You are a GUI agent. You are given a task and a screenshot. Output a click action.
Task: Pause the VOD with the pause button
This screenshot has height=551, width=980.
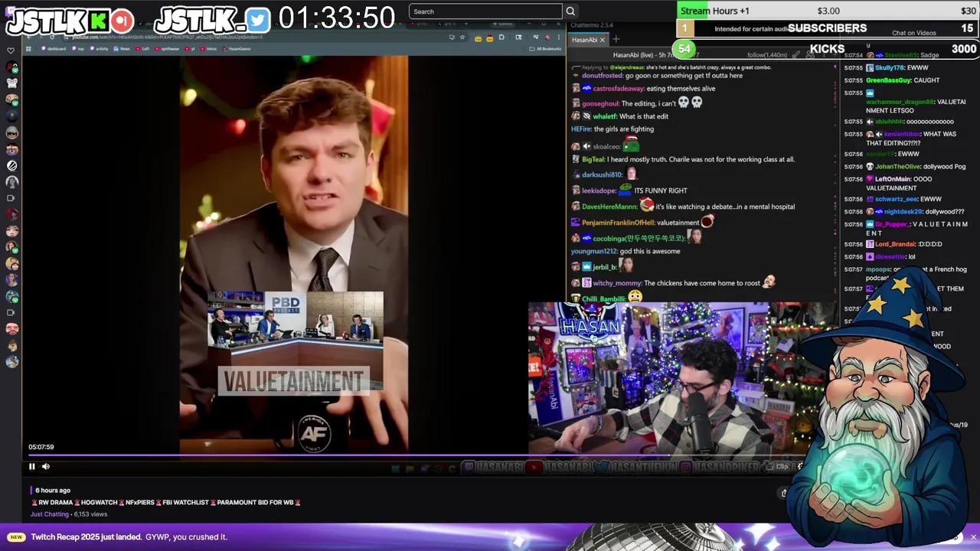pos(32,466)
